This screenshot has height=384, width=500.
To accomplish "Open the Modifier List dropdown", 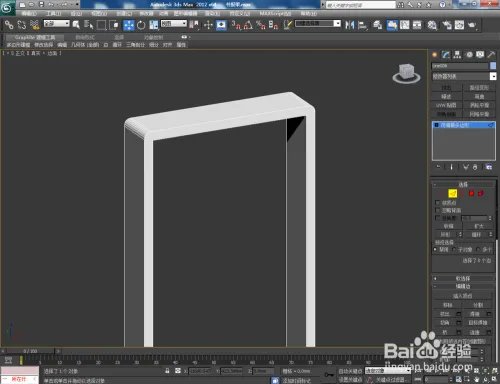I will 464,76.
